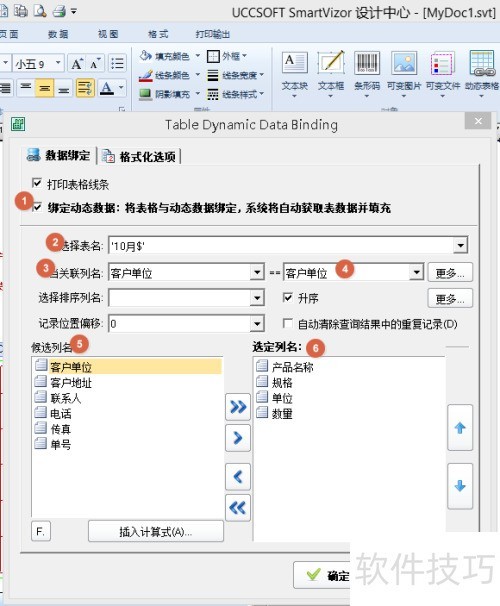Expand the 线条颜色 dropdown arrow

pyautogui.click(x=197, y=75)
